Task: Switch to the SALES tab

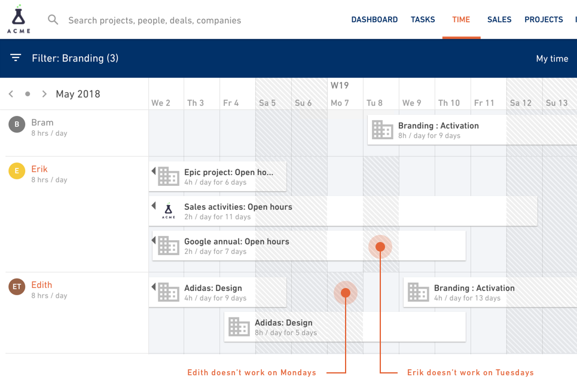Action: 499,20
